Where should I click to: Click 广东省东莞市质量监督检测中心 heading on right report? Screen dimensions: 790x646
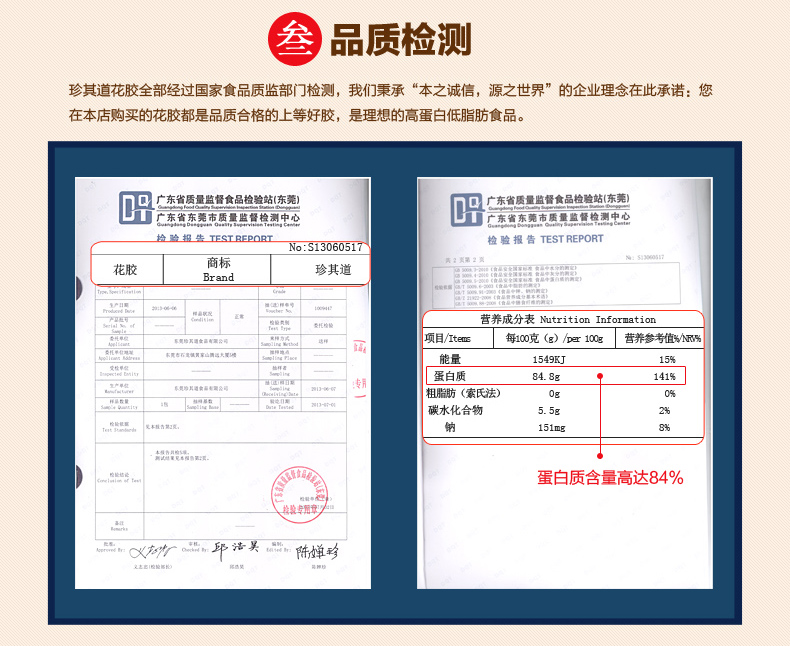558,218
